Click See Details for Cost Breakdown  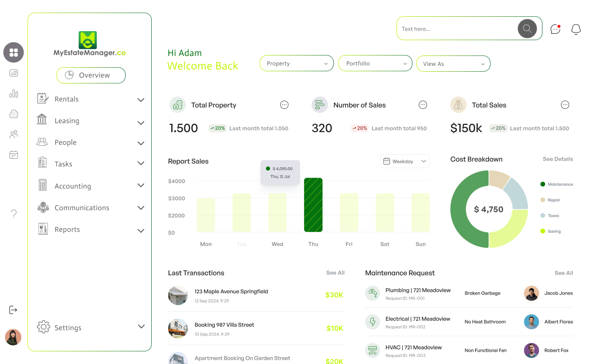tap(558, 159)
